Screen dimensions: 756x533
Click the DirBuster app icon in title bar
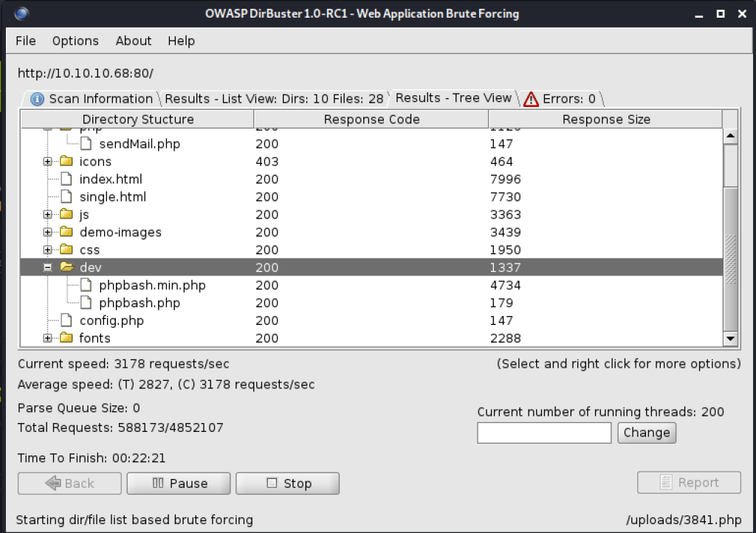click(x=22, y=13)
